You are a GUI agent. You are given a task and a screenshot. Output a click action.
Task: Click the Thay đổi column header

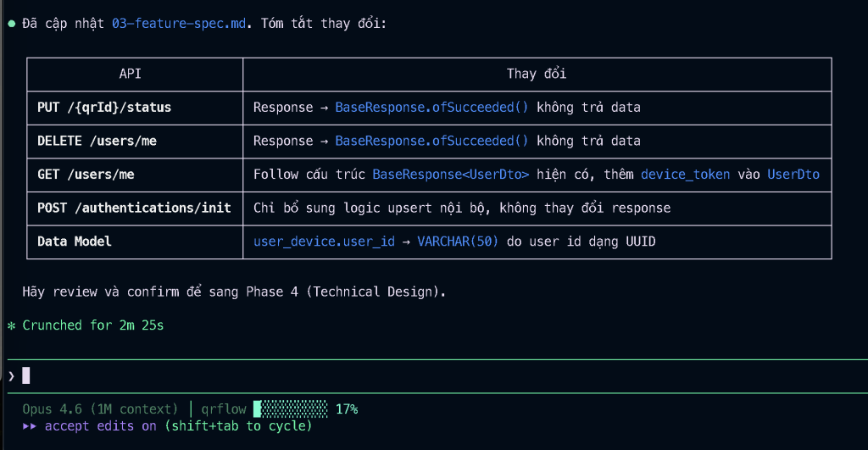[536, 74]
